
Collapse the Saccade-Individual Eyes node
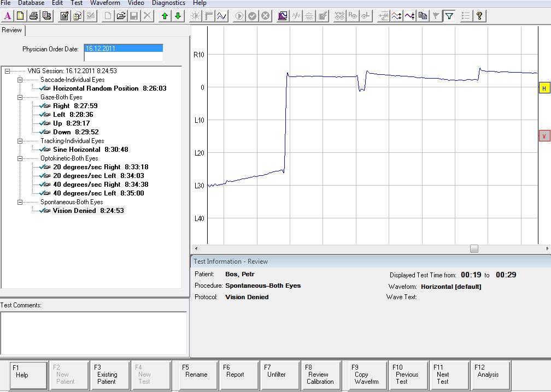20,80
